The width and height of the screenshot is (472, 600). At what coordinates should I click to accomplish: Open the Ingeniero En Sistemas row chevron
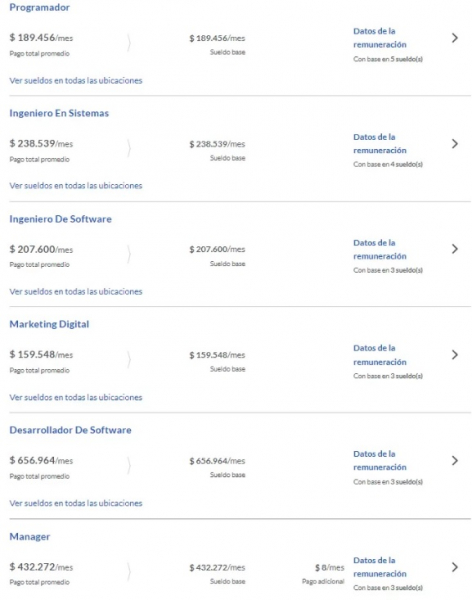pyautogui.click(x=454, y=144)
